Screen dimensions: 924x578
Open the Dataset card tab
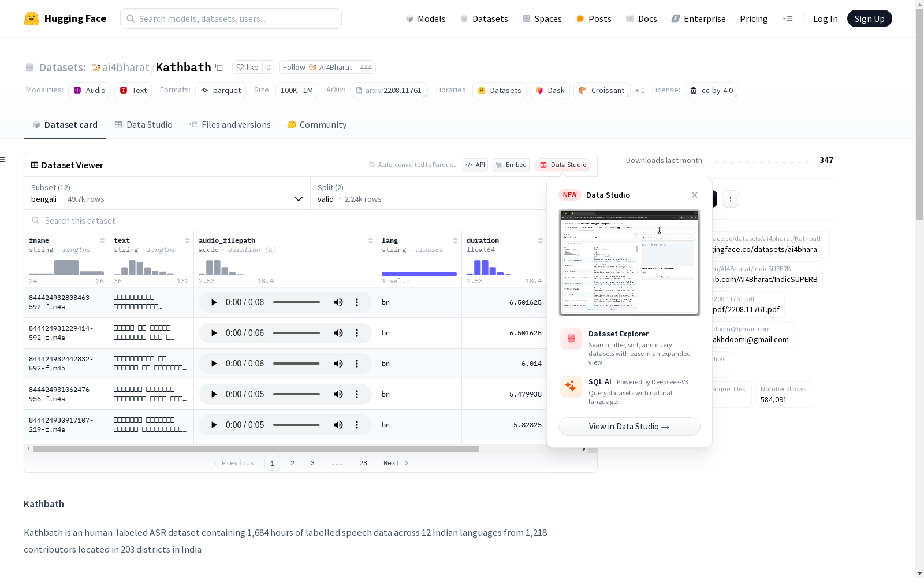[65, 125]
